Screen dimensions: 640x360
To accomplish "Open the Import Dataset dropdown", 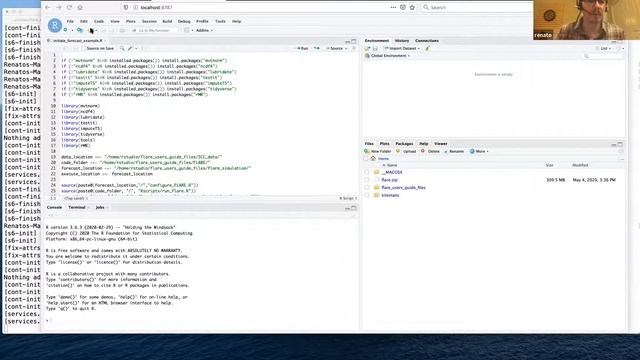I will click(402, 49).
